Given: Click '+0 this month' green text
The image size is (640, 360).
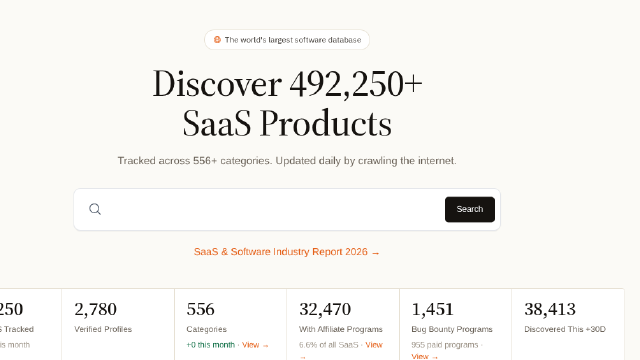Looking at the screenshot, I should [211, 345].
